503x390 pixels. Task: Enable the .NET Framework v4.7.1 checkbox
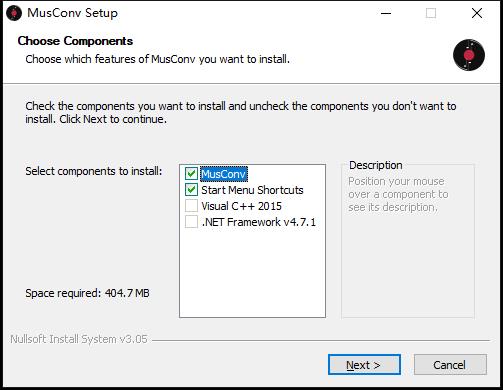(x=191, y=222)
